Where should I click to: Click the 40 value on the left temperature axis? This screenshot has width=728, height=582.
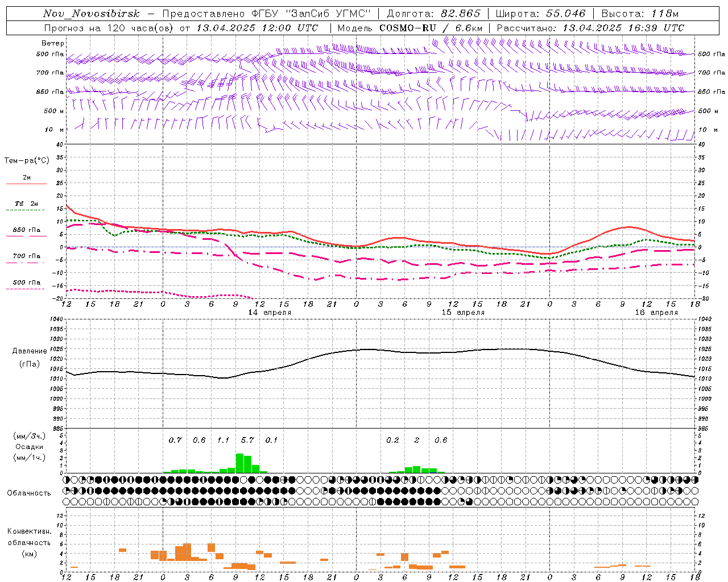pyautogui.click(x=59, y=145)
